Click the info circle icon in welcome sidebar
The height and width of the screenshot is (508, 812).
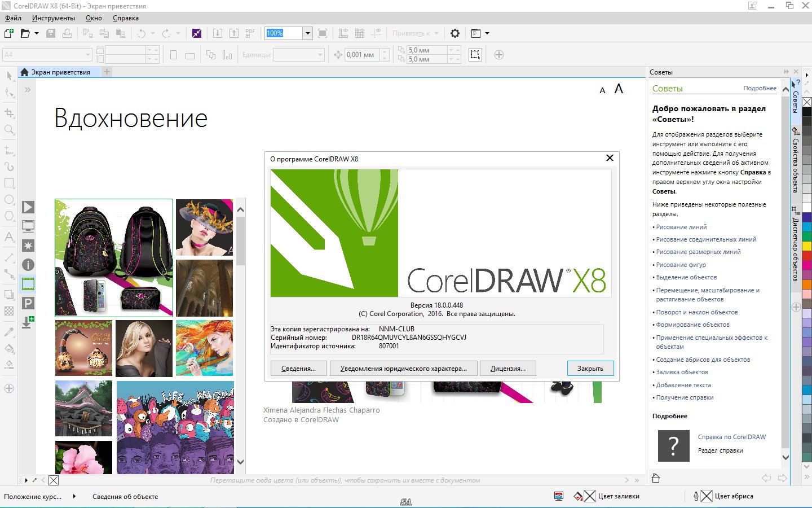[x=28, y=265]
